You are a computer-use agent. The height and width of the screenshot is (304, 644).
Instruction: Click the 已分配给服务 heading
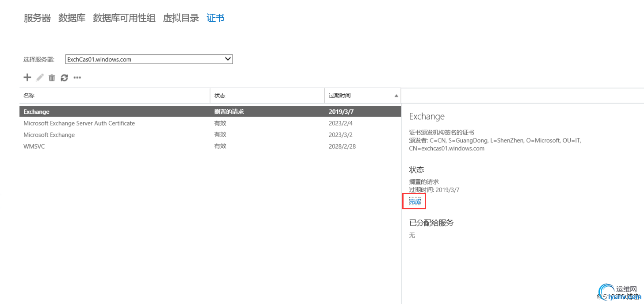point(431,223)
